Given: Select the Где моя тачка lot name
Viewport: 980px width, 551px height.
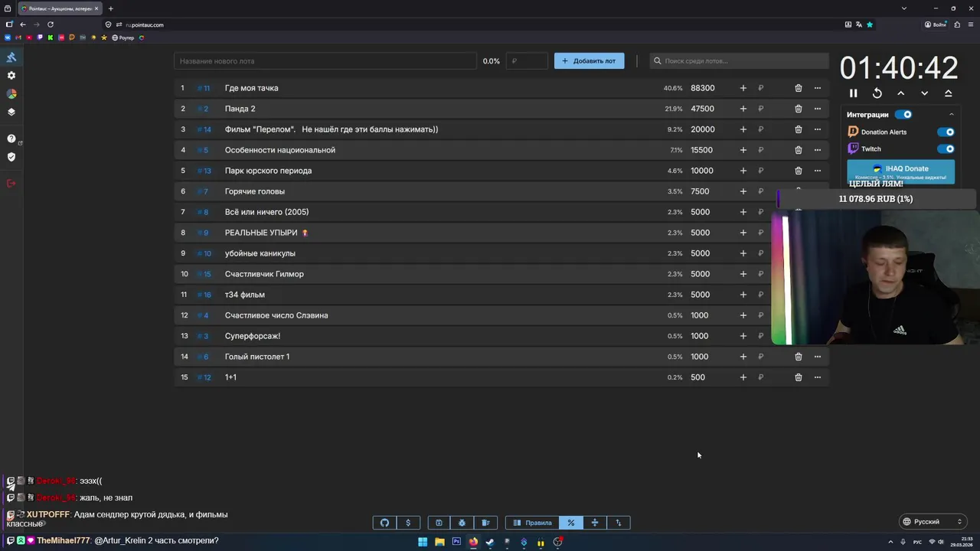Looking at the screenshot, I should coord(251,88).
